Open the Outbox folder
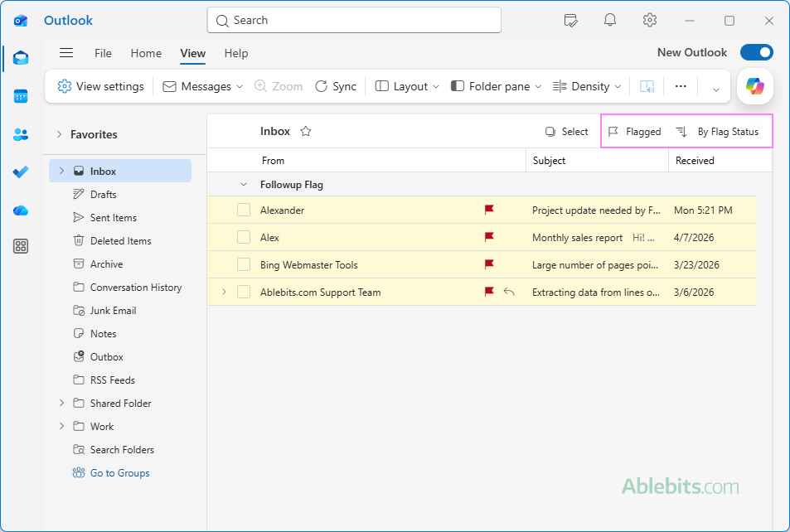Screen dimensions: 790x532 (120, 356)
